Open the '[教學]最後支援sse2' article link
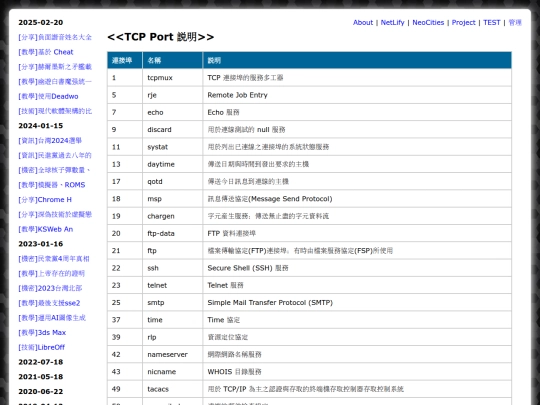This screenshot has height=405, width=540. pos(49,303)
